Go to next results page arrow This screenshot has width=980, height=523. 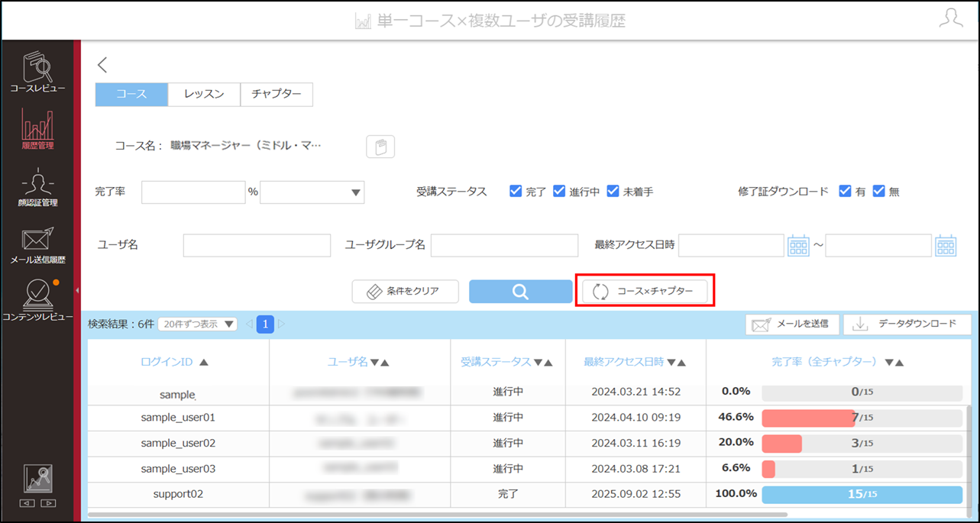(x=281, y=324)
